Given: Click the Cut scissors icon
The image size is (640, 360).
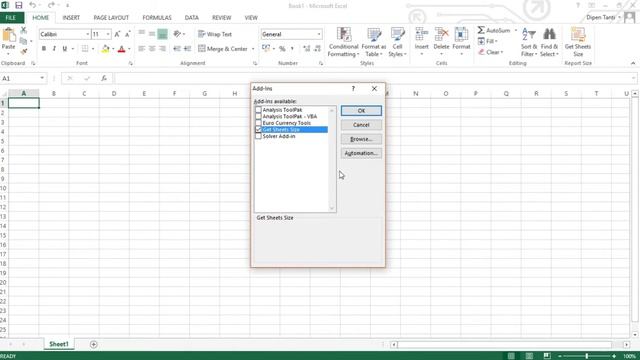Looking at the screenshot, I should [x=24, y=30].
